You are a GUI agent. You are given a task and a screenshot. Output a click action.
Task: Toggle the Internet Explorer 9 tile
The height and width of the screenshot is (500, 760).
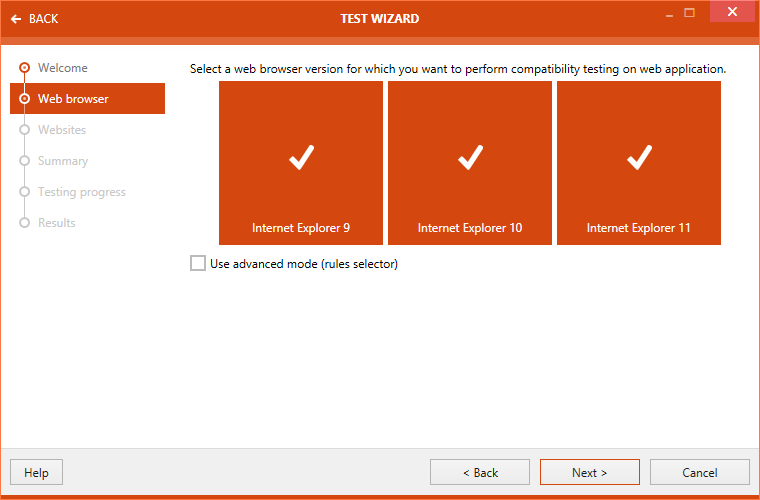301,163
